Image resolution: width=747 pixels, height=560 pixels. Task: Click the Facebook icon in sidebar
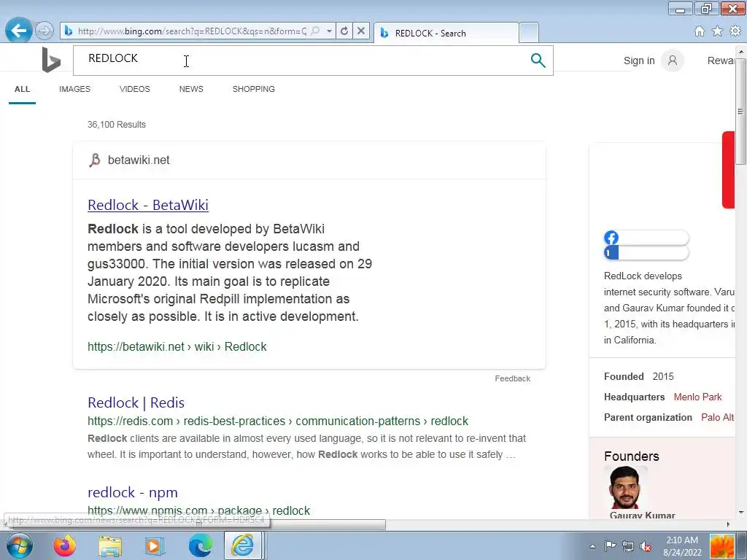click(611, 238)
